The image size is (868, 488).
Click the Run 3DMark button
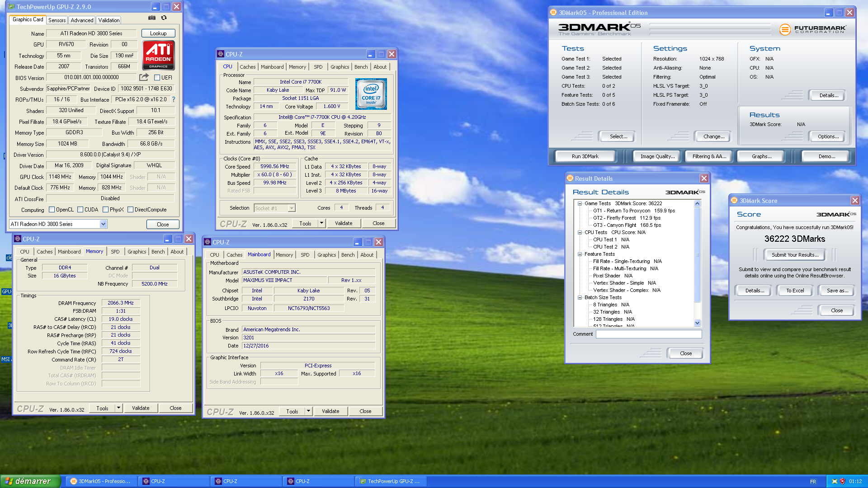click(585, 156)
